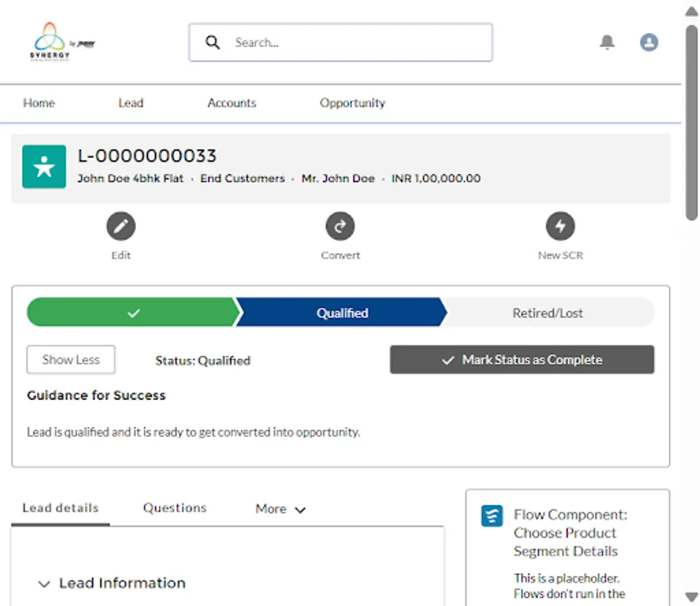700x606 pixels.
Task: Click the Retired/Lost path stage
Action: tap(549, 312)
